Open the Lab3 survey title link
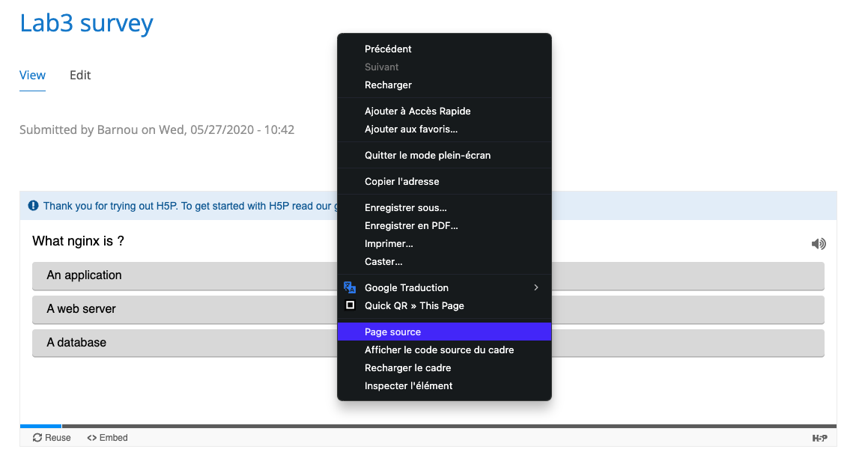868x467 pixels. click(x=86, y=22)
